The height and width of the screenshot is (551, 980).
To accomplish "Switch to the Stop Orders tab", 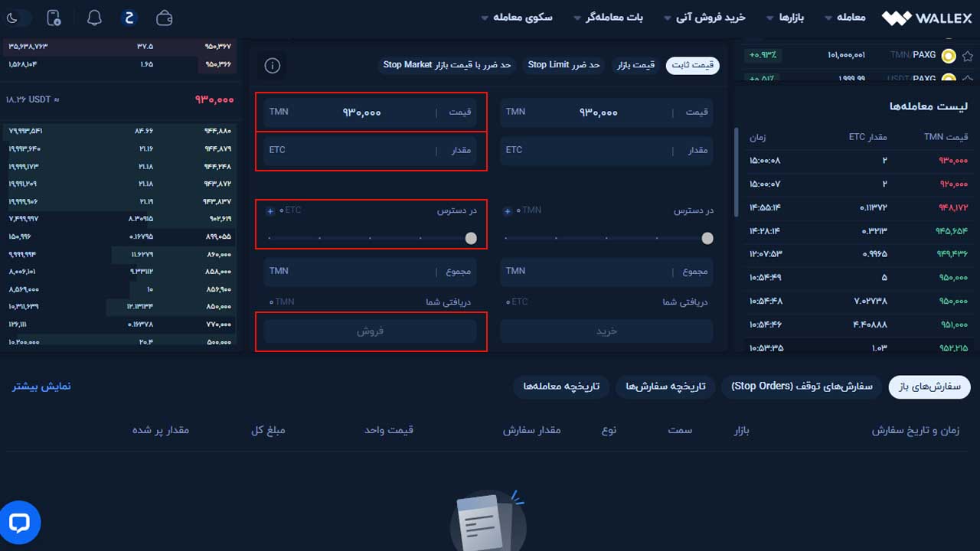I will [802, 386].
